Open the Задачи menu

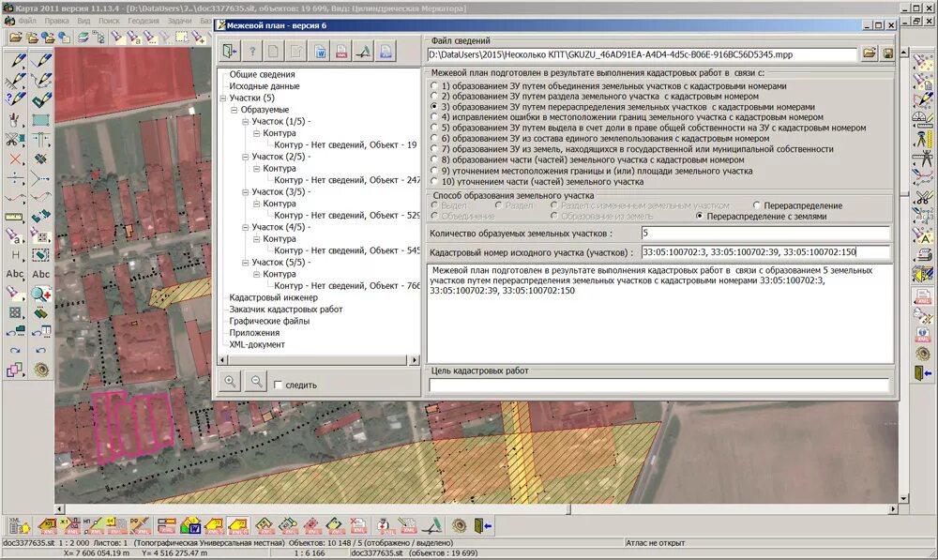click(x=179, y=21)
